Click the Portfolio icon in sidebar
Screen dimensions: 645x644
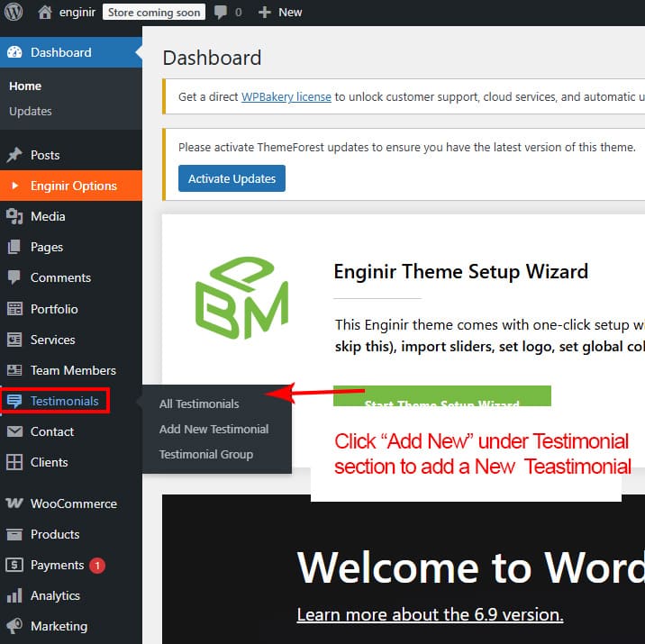[x=14, y=309]
